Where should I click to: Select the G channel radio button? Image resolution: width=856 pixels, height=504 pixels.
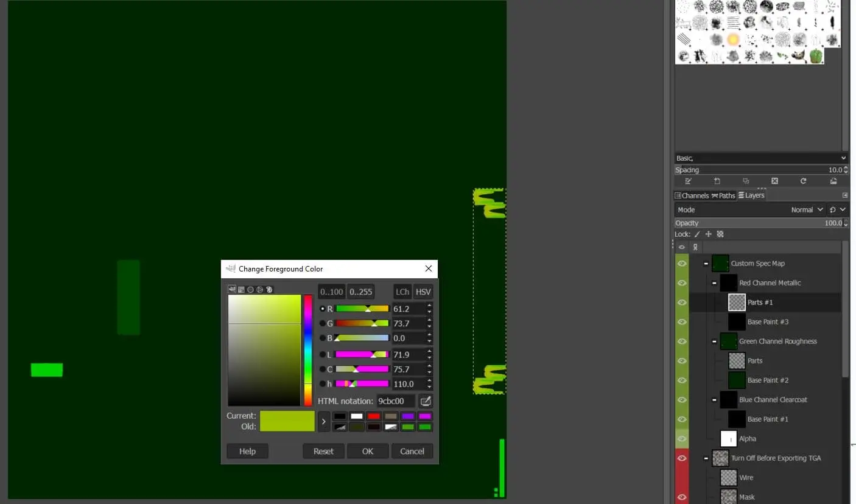(323, 323)
